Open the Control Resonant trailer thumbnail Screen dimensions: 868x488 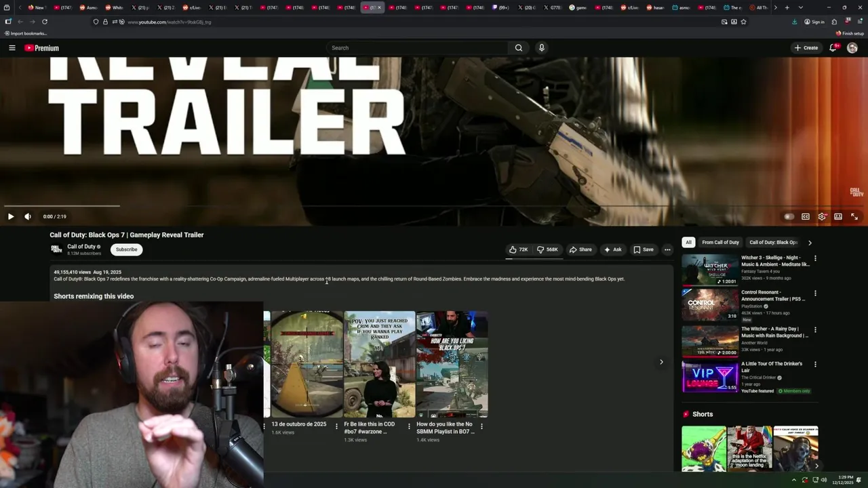click(710, 305)
